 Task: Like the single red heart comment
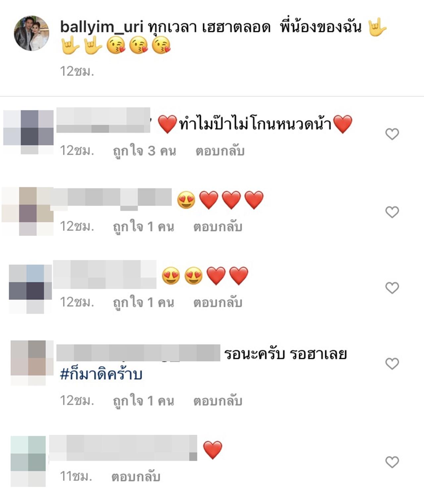392,462
